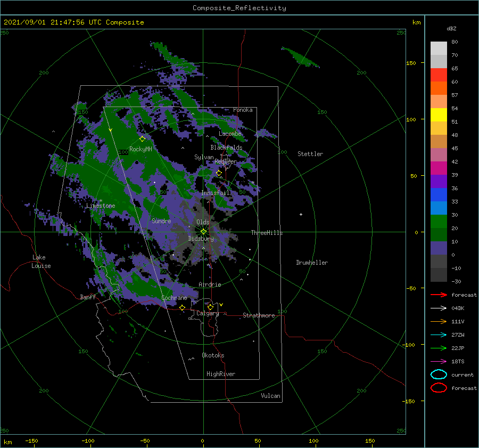
Task: Select the cyan current ellipse icon
Action: pos(439,374)
